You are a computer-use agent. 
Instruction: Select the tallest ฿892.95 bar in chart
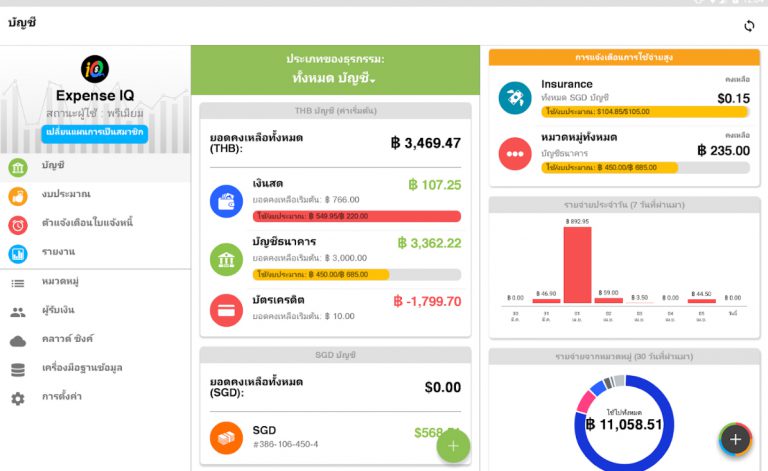tap(577, 264)
